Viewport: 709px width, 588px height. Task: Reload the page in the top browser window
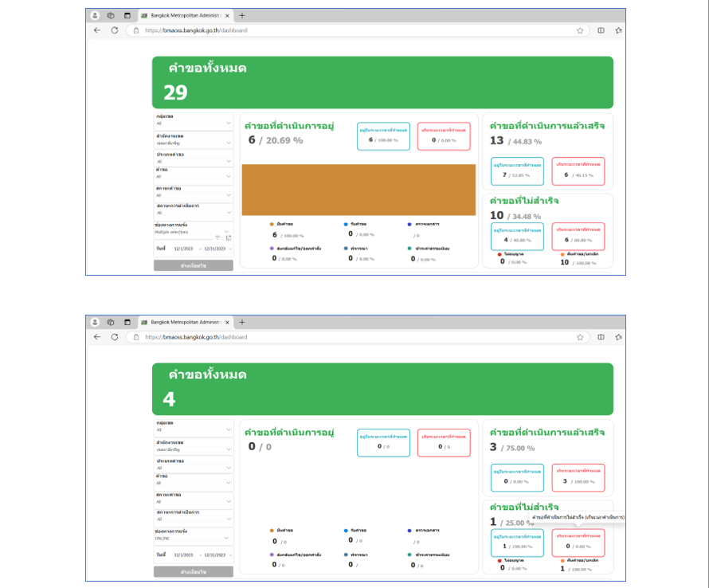[114, 30]
